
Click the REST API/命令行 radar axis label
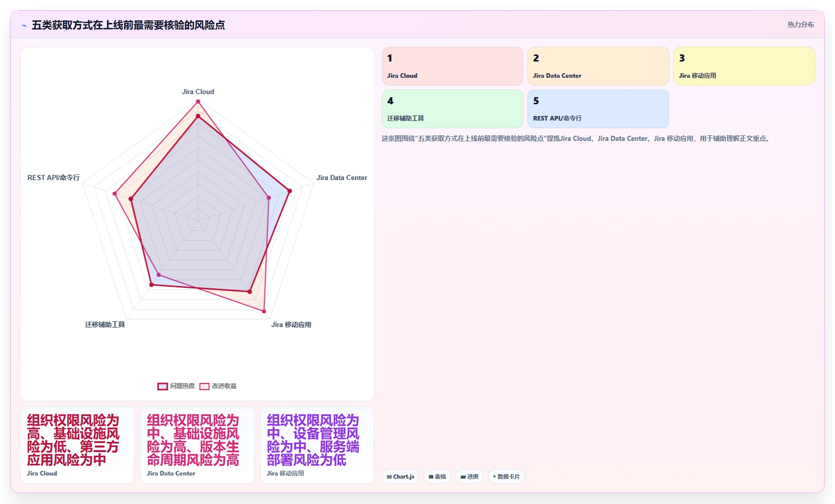point(53,178)
